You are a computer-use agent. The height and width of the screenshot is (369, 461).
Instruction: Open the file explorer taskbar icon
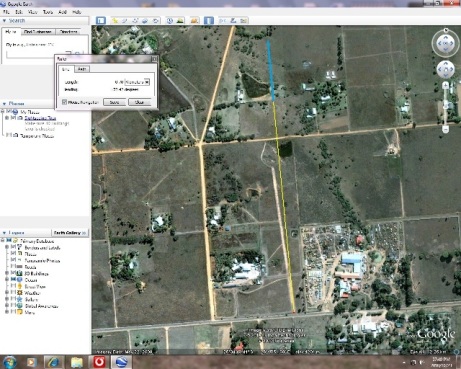(x=76, y=362)
